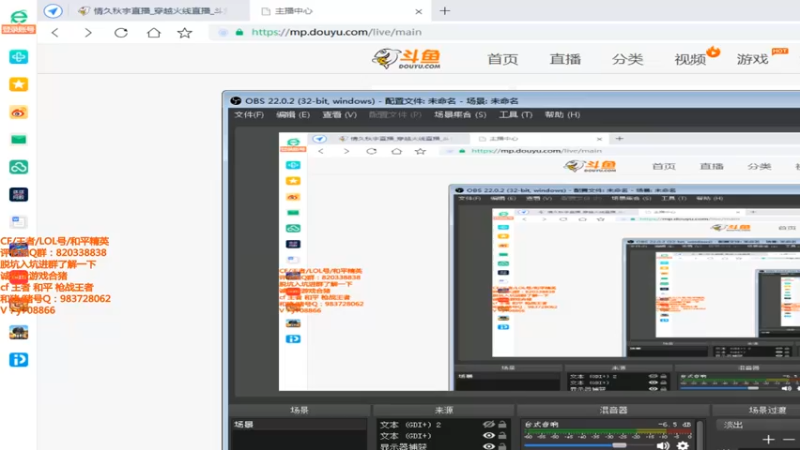Toggle visibility of 显示器捕获 source
The height and width of the screenshot is (450, 800).
tap(488, 446)
